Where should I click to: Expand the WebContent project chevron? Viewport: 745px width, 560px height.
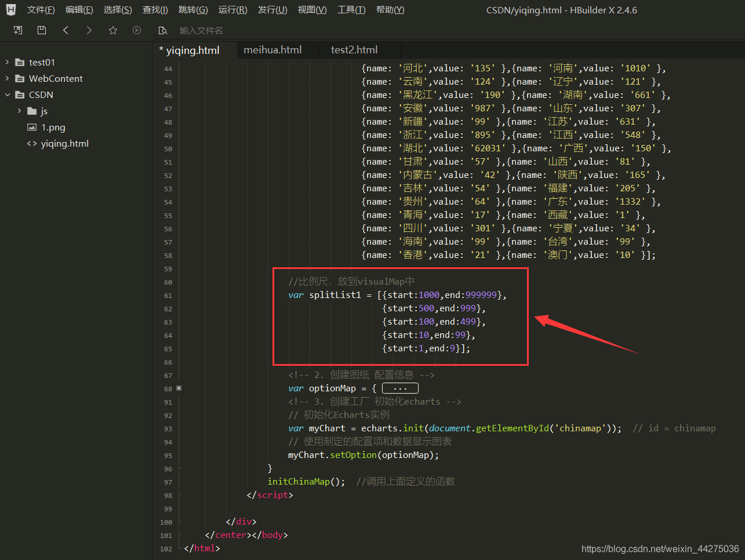coord(7,78)
